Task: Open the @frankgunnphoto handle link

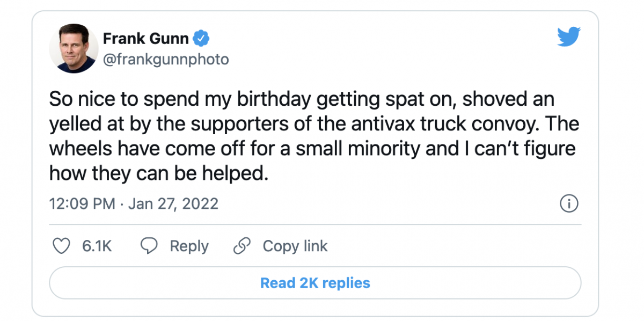Action: (x=165, y=60)
